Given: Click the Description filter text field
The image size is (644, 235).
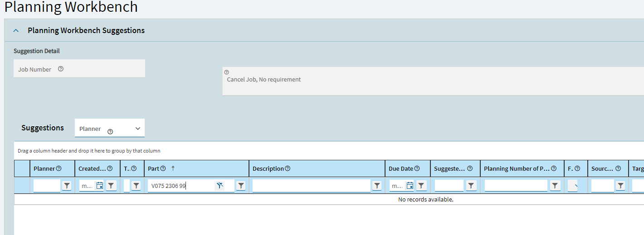Looking at the screenshot, I should pyautogui.click(x=311, y=186).
